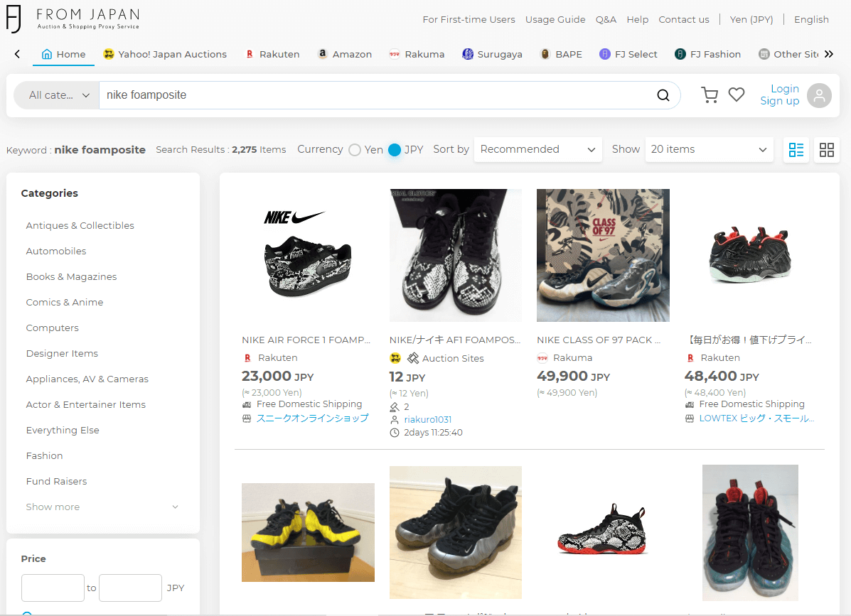Click the search magnifier icon
This screenshot has height=616, width=851.
(663, 95)
